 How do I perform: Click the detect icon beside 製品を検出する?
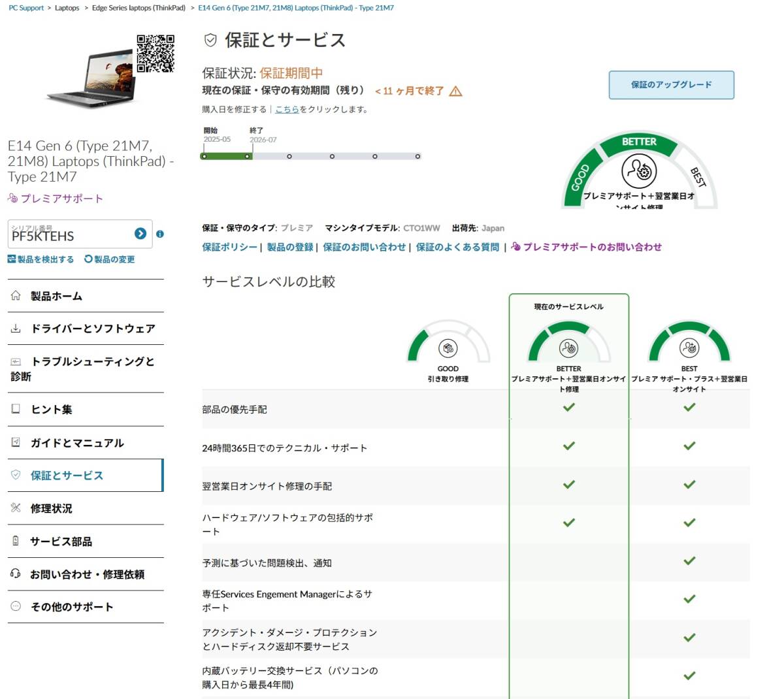[x=12, y=259]
